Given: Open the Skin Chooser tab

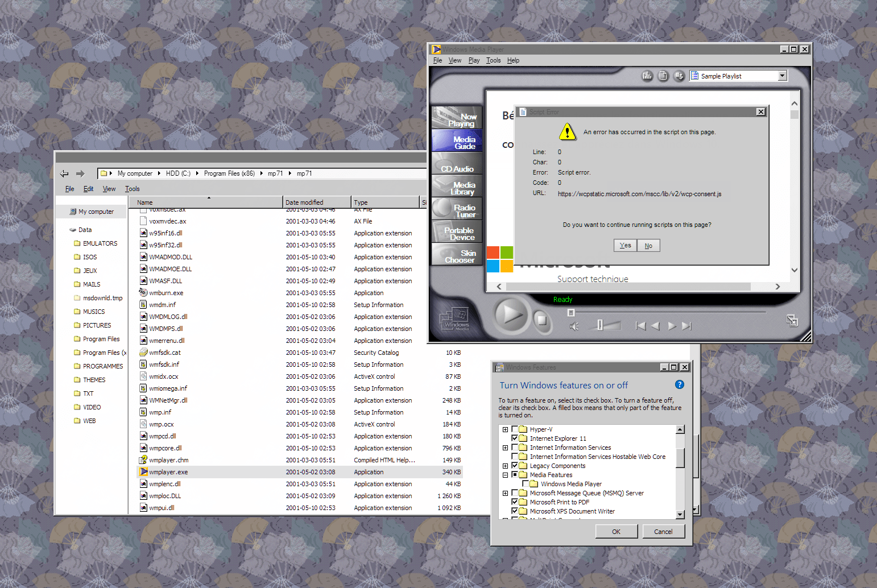Looking at the screenshot, I should [457, 254].
